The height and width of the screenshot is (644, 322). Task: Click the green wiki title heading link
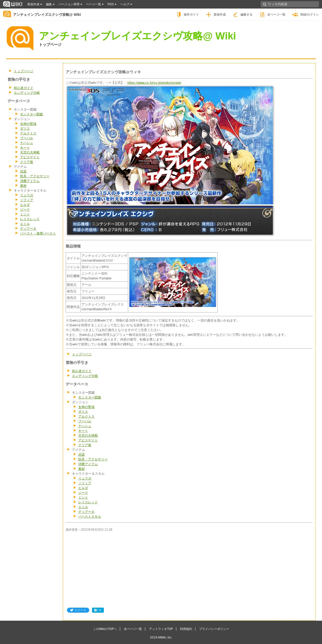(x=137, y=36)
